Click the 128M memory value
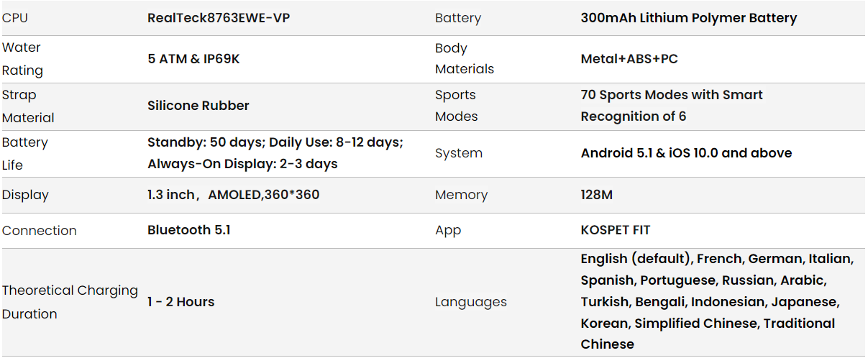Viewport: 868px width, 358px height. pyautogui.click(x=597, y=195)
